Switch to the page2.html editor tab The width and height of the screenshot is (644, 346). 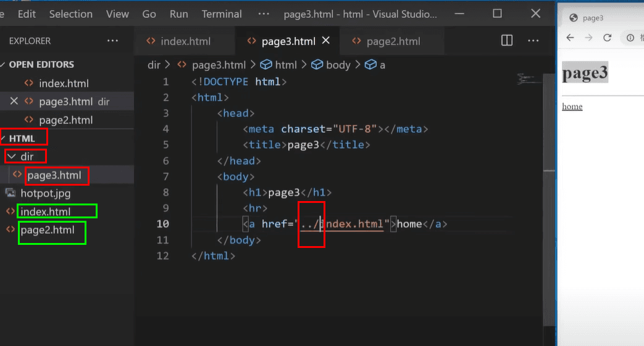click(x=393, y=41)
